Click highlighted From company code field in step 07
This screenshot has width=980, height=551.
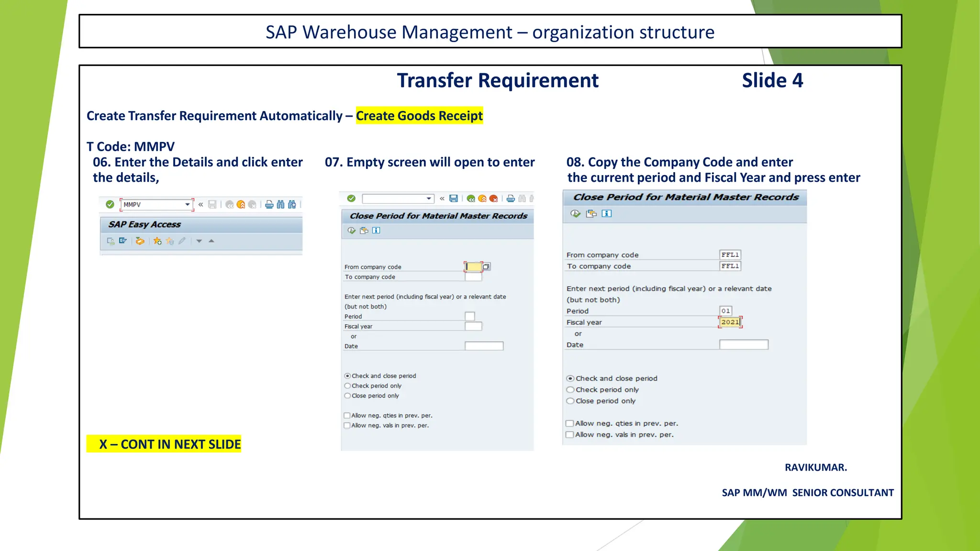tap(473, 266)
